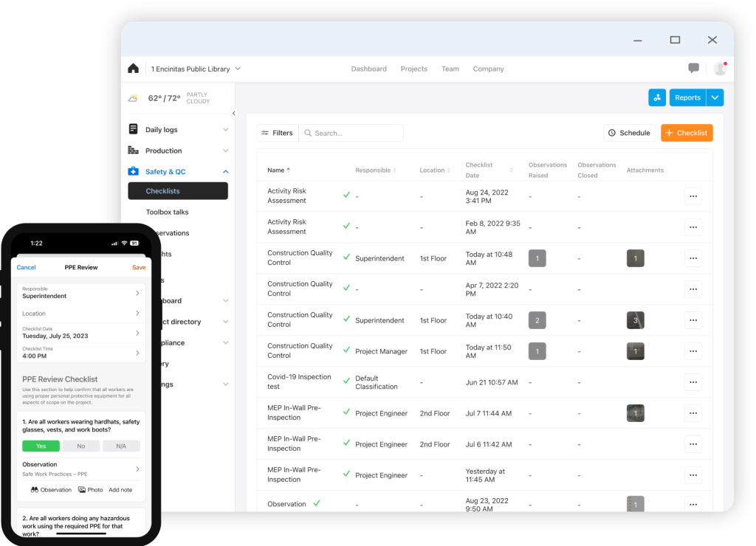Select Toolbox talks in sidebar
The image size is (756, 546).
click(167, 212)
